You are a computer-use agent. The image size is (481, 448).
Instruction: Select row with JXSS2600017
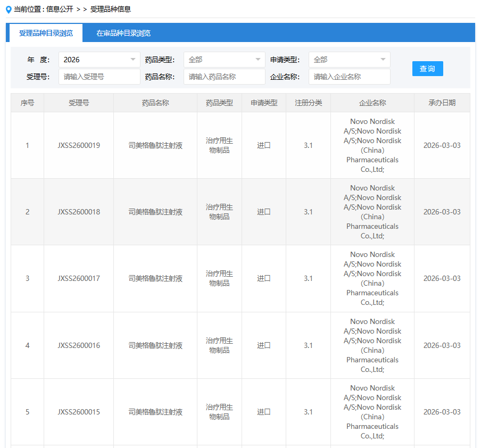[x=79, y=278]
